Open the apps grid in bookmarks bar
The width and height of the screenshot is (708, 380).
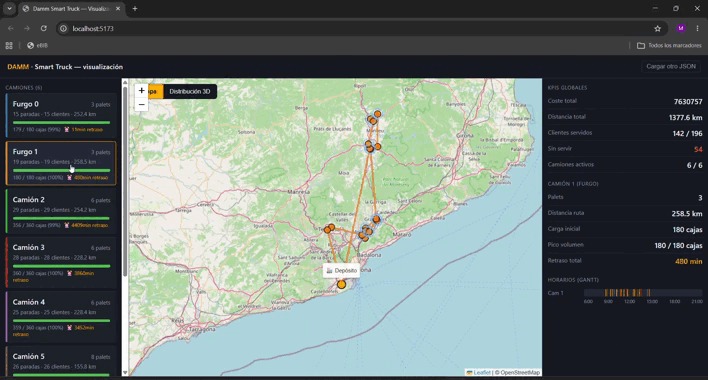click(x=9, y=46)
